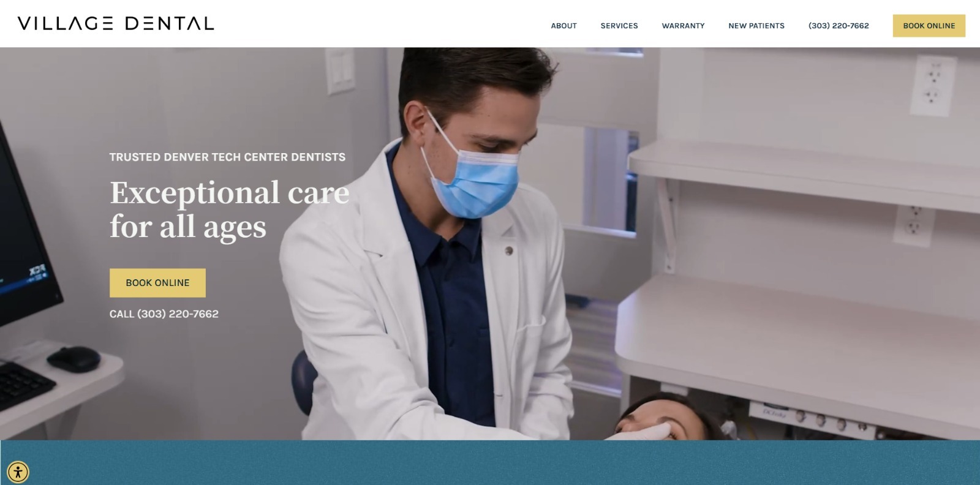Click the Village Dental logo
The width and height of the screenshot is (980, 485).
[116, 24]
